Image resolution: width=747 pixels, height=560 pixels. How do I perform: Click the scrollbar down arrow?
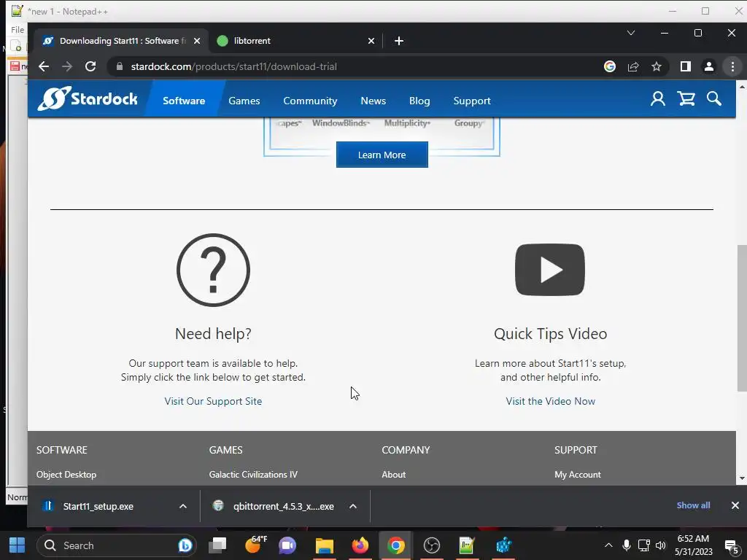pos(742,478)
